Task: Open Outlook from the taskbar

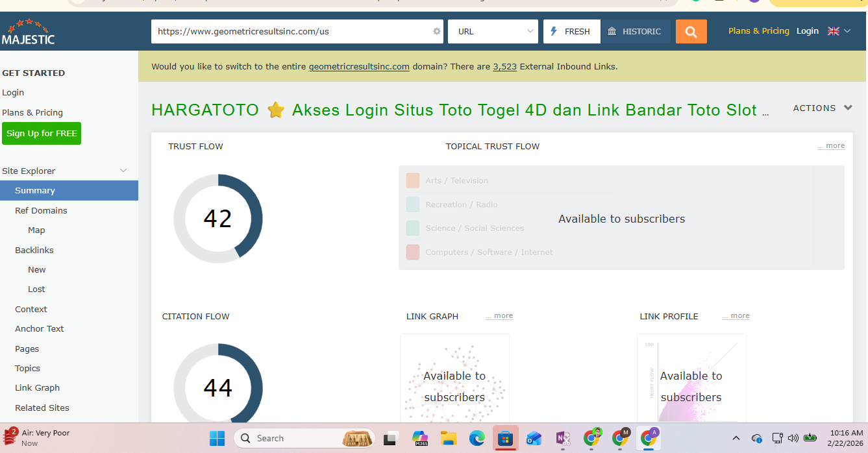Action: point(534,438)
